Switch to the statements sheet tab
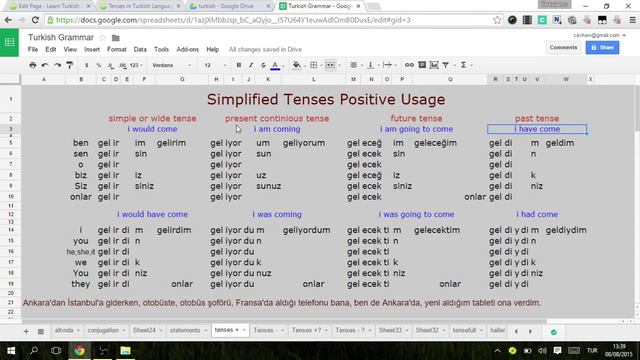 (185, 330)
